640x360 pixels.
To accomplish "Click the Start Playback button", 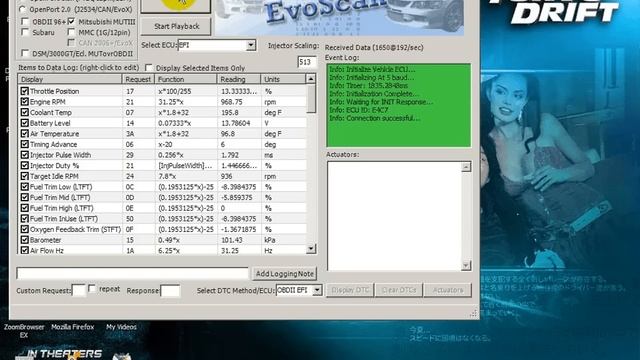I will (176, 26).
